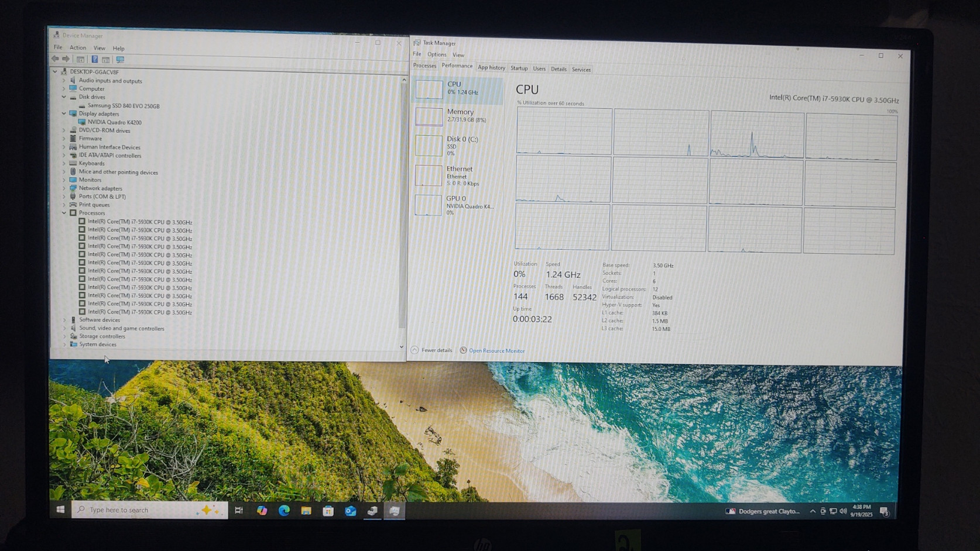Expand the Network adapters node
The image size is (980, 551).
click(x=64, y=188)
